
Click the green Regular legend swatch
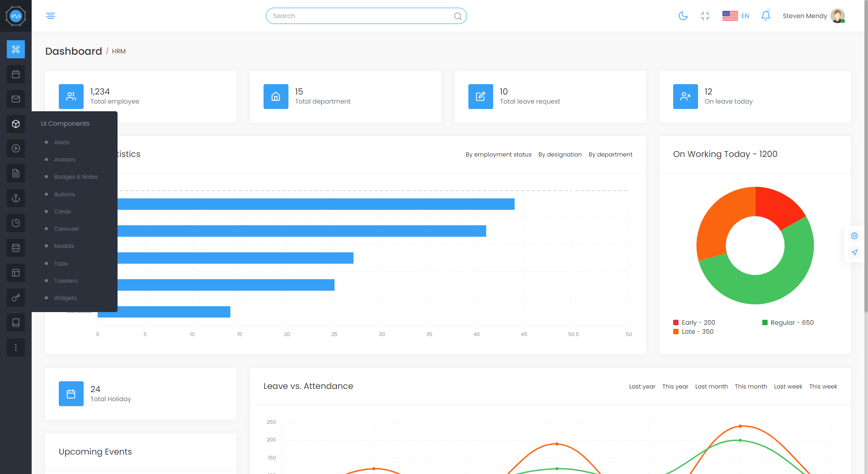tap(765, 322)
